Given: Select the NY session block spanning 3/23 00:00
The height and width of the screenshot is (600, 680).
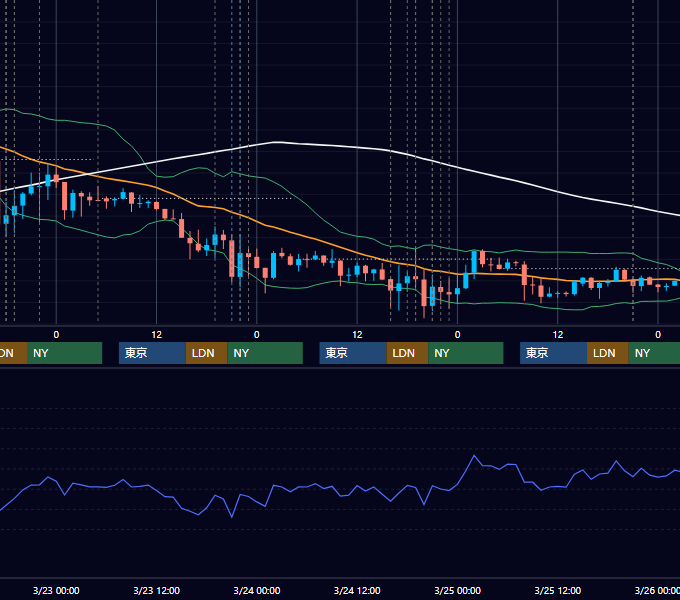Looking at the screenshot, I should tap(64, 353).
